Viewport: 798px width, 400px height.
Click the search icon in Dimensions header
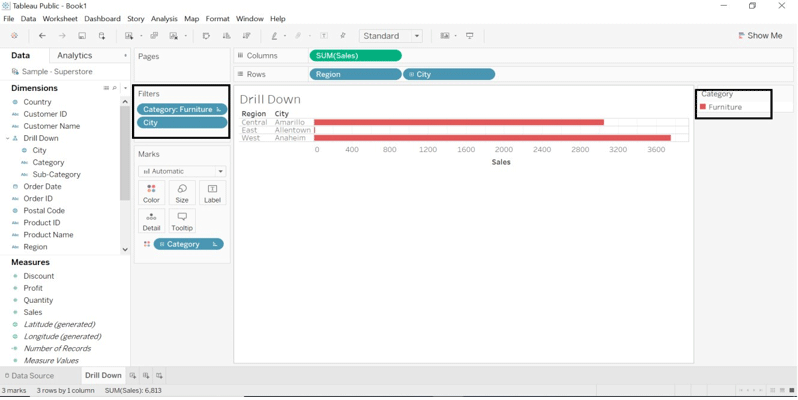(x=115, y=88)
